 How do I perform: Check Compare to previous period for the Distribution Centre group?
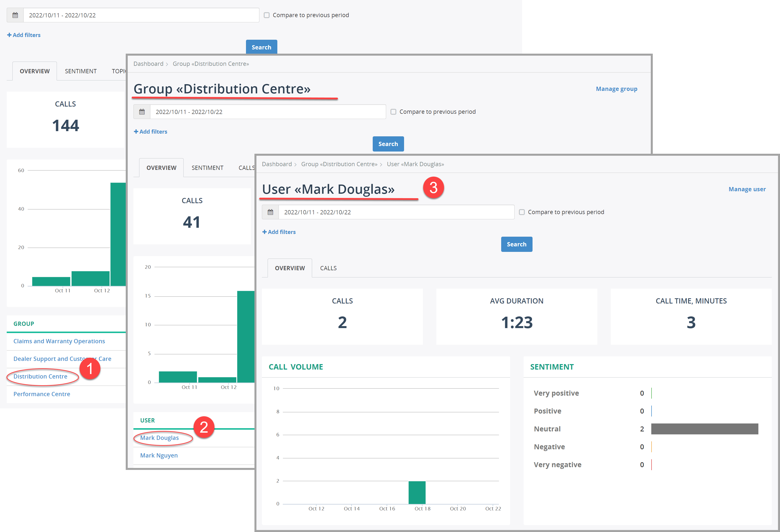pos(393,112)
